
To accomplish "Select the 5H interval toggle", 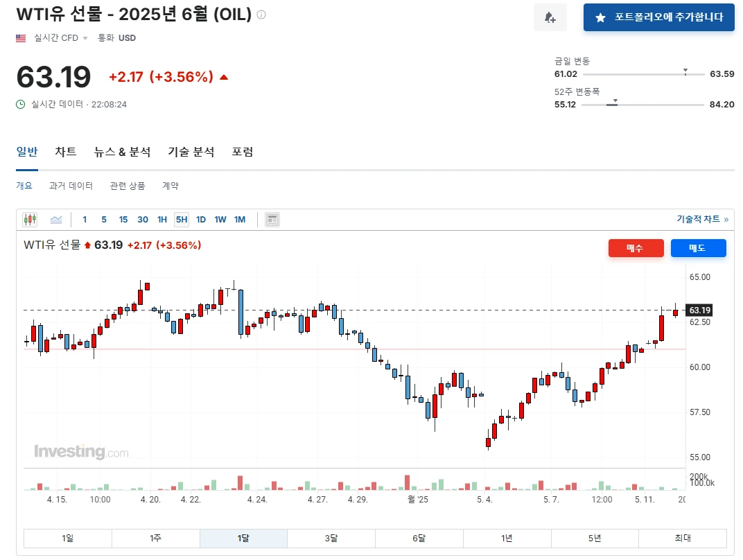I will (x=182, y=220).
